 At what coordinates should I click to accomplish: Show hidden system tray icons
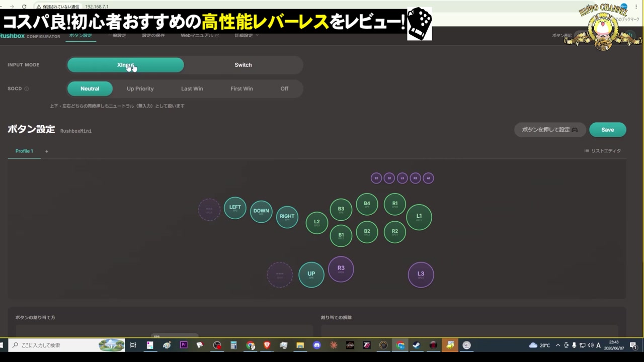tap(557, 345)
